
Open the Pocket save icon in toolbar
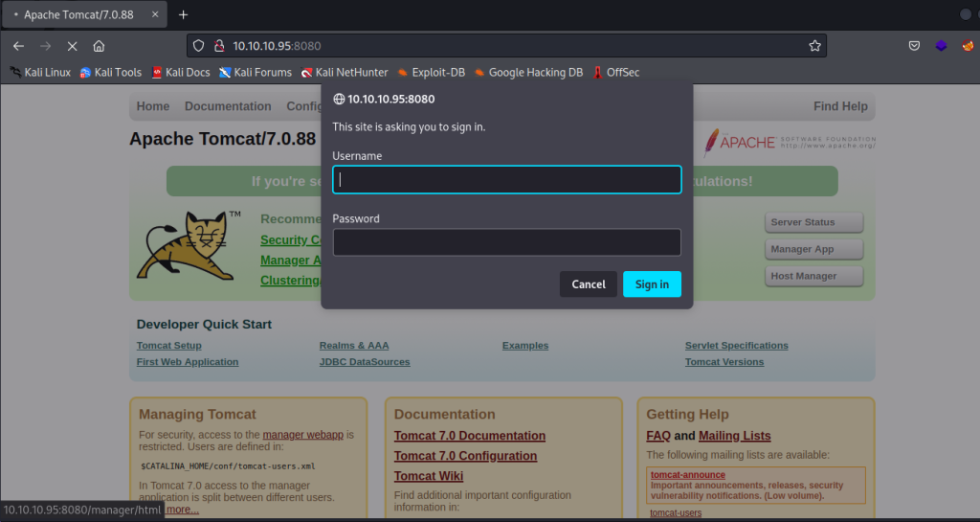click(x=914, y=46)
